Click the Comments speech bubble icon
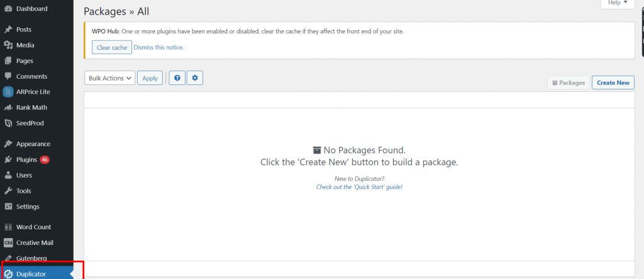The width and height of the screenshot is (644, 279). pos(8,77)
